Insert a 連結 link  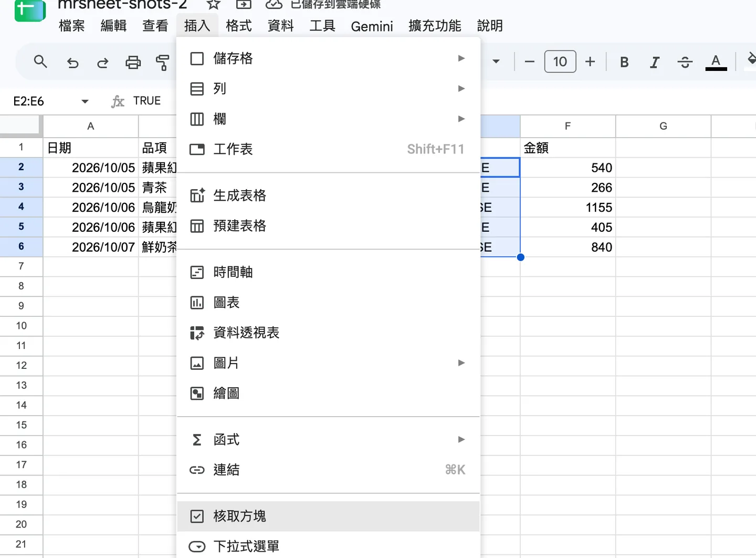[x=328, y=470]
